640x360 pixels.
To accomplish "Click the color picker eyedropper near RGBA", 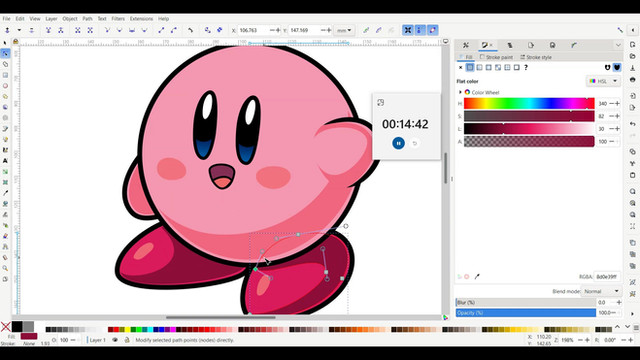I will tap(477, 277).
